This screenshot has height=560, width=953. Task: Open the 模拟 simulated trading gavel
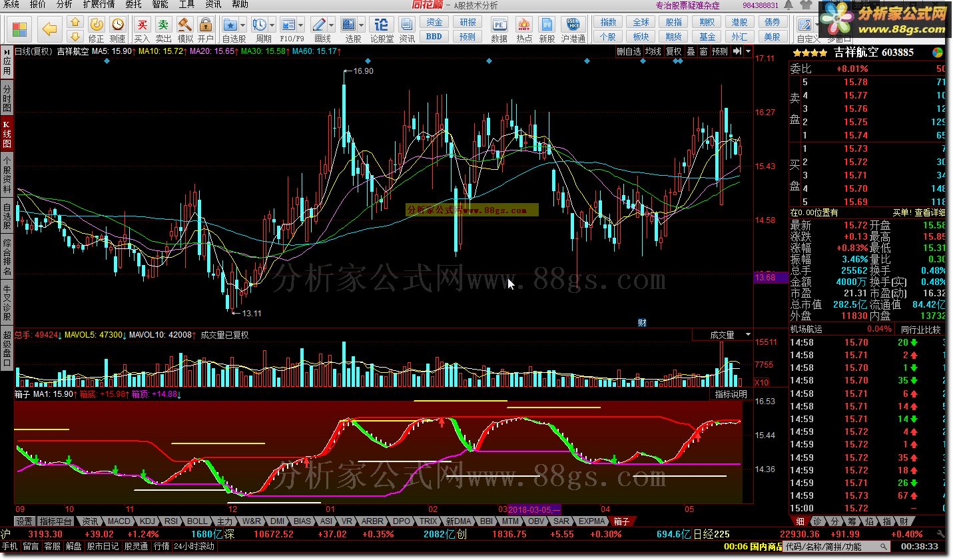[184, 25]
